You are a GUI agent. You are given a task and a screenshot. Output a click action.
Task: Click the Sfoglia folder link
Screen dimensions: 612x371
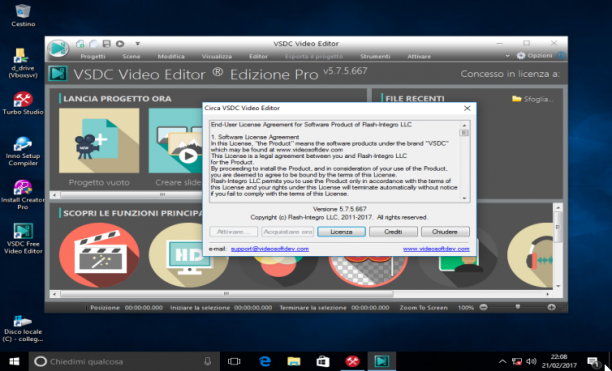[532, 99]
